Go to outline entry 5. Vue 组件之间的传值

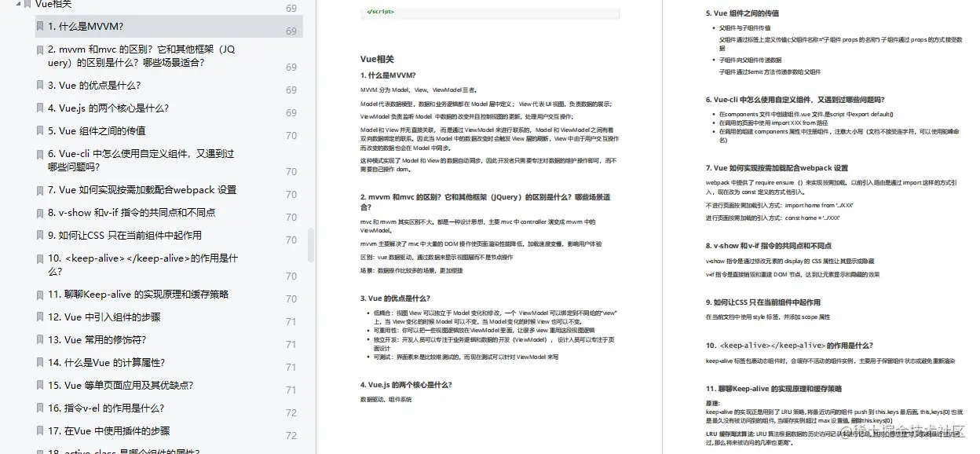[x=97, y=131]
